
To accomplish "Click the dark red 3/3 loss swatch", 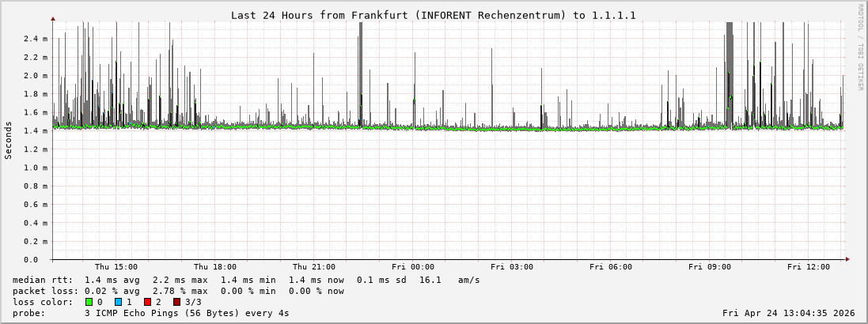I will 176,302.
